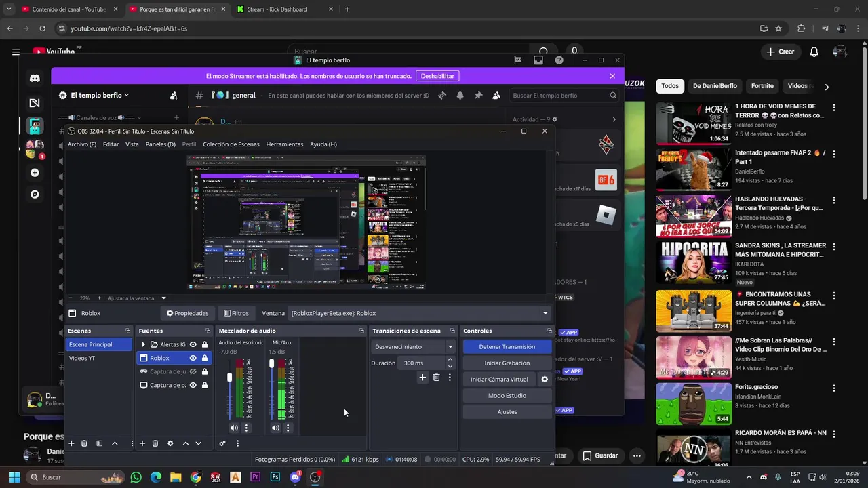Undock the Controles panel
Viewport: 868px width, 488px height.
click(549, 331)
